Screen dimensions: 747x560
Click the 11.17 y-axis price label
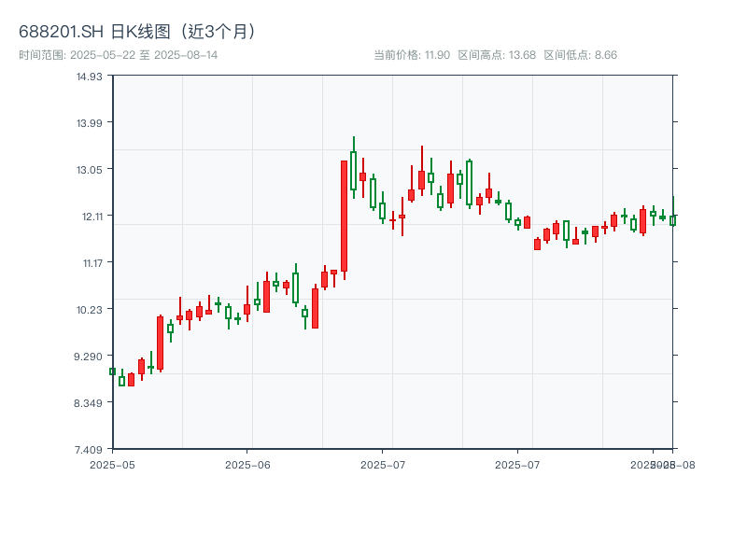pyautogui.click(x=89, y=263)
